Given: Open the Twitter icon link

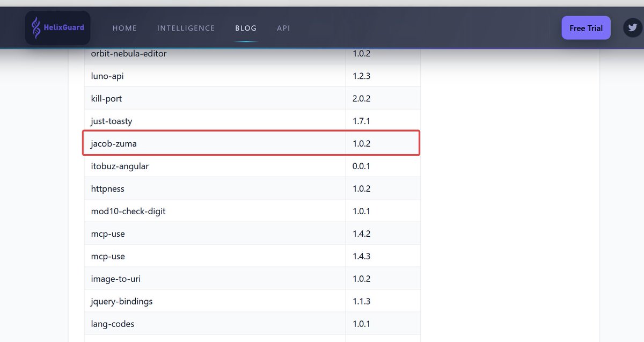Looking at the screenshot, I should pyautogui.click(x=633, y=28).
